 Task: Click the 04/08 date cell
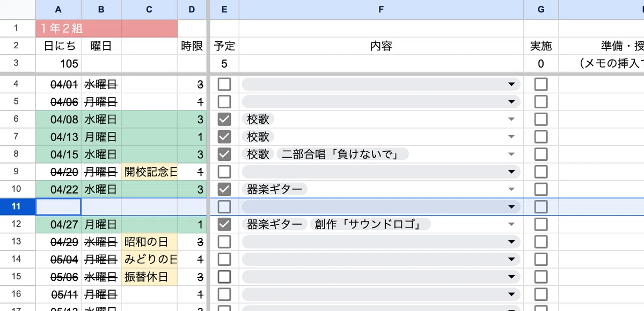coord(58,119)
